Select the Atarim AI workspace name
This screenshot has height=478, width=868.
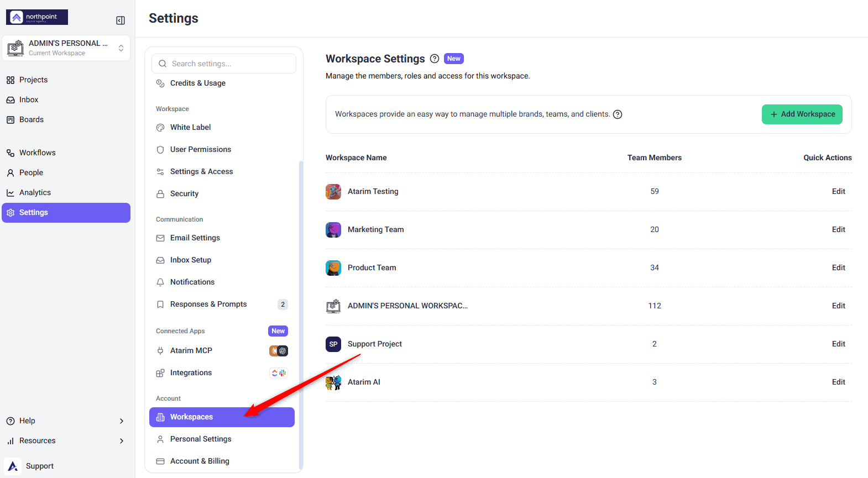pos(364,382)
